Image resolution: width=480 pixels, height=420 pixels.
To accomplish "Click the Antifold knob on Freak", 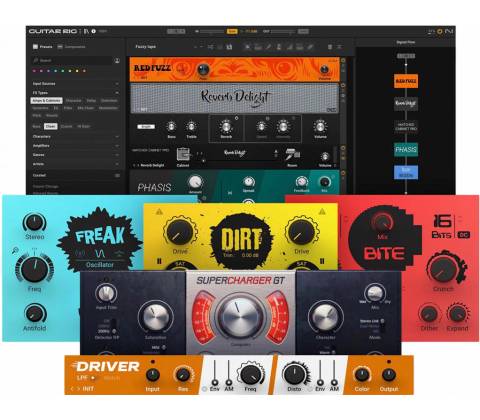I will [x=35, y=313].
